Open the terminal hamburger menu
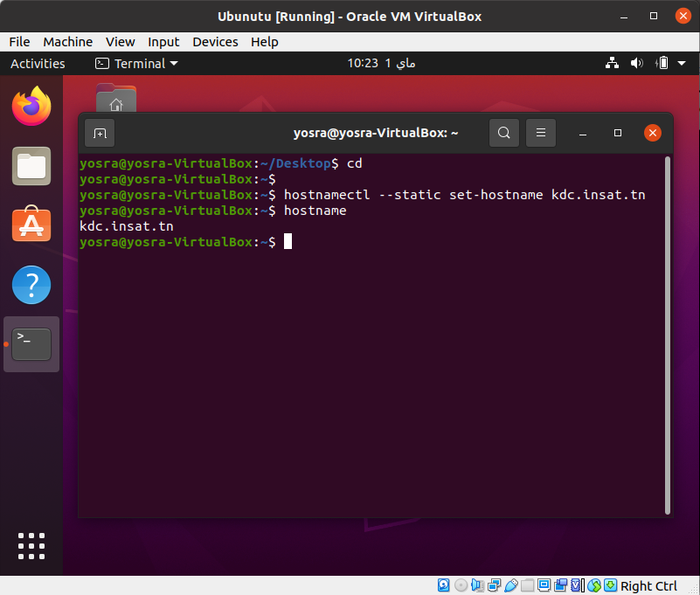 [x=541, y=133]
